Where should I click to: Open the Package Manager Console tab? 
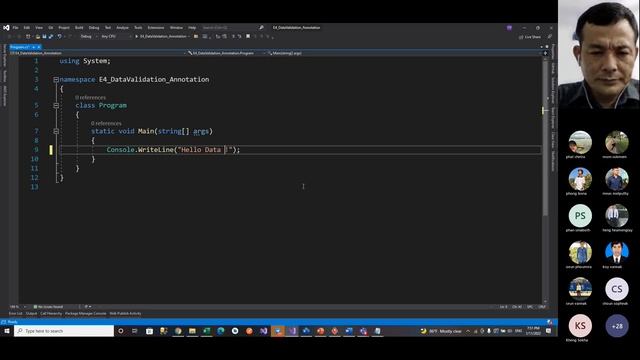[x=86, y=314]
